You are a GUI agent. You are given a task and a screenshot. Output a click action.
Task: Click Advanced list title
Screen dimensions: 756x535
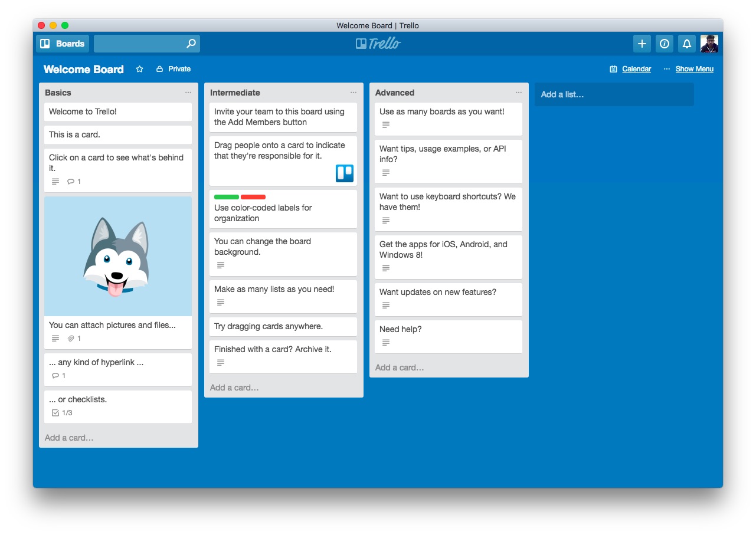(395, 93)
